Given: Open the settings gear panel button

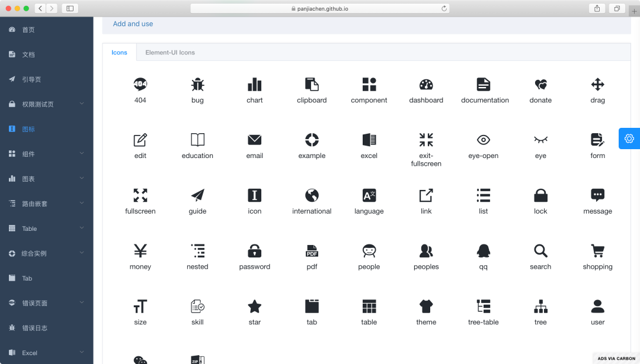Looking at the screenshot, I should point(629,138).
